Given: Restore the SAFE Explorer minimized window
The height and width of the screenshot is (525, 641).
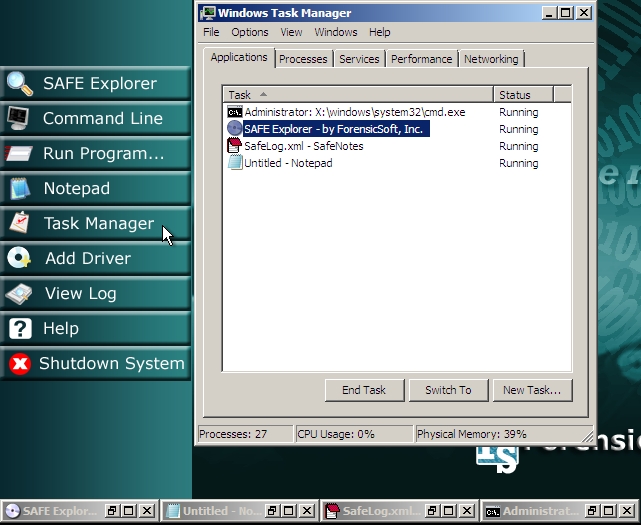Looking at the screenshot, I should (x=112, y=511).
